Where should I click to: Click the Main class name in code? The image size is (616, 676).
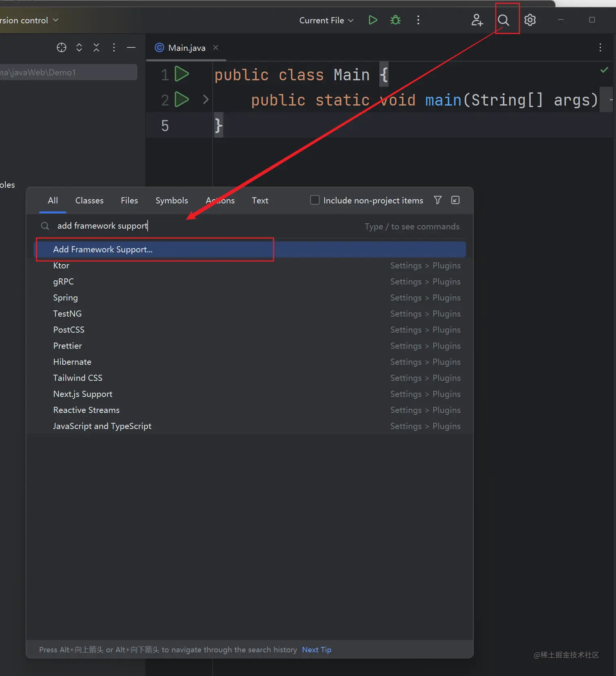352,75
